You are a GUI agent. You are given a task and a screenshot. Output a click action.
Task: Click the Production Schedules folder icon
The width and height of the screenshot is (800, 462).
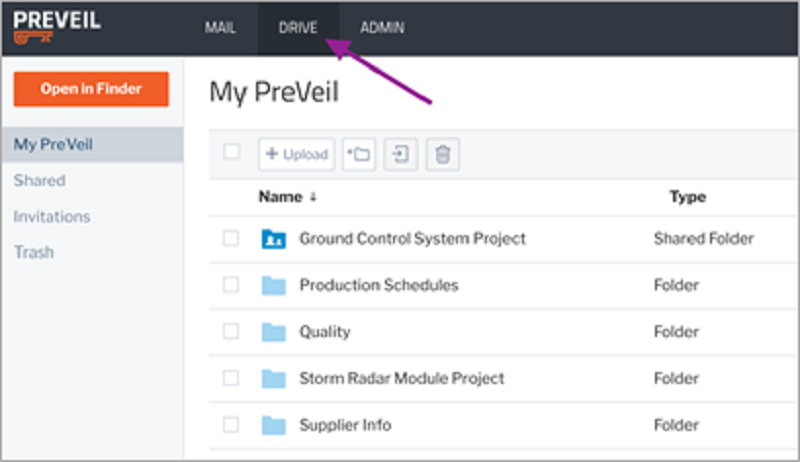tap(273, 285)
